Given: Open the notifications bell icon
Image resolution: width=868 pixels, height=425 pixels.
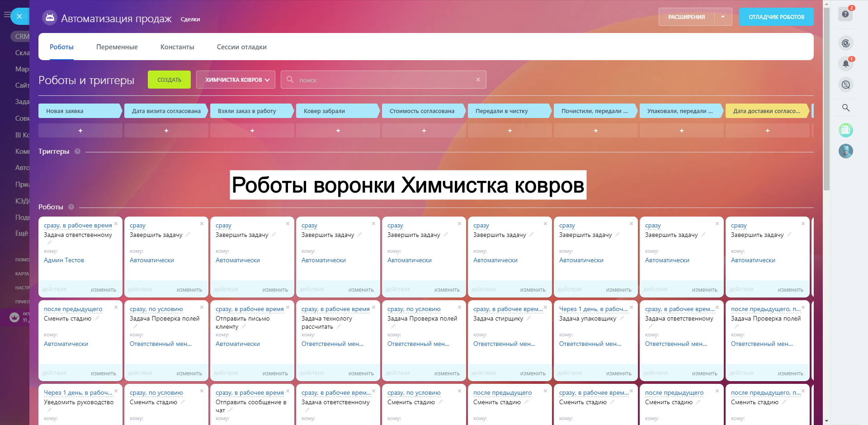Looking at the screenshot, I should point(845,64).
